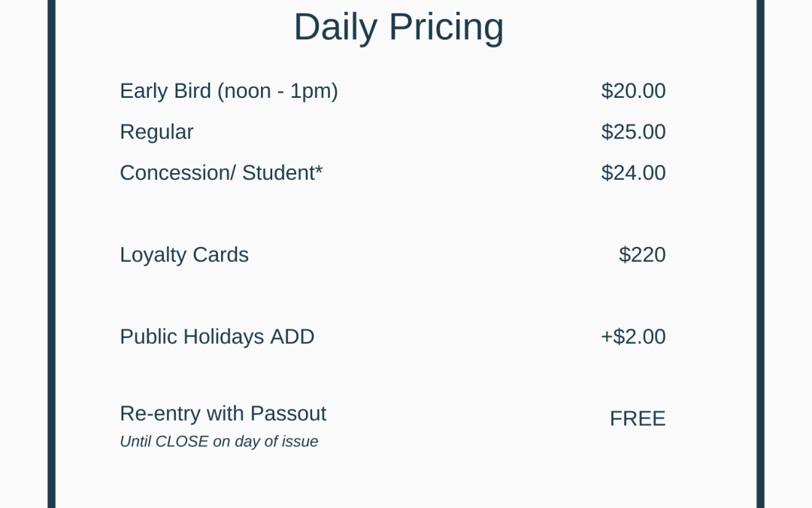This screenshot has width=812, height=508.
Task: Click the word CLOSE in the italic note
Action: [182, 442]
